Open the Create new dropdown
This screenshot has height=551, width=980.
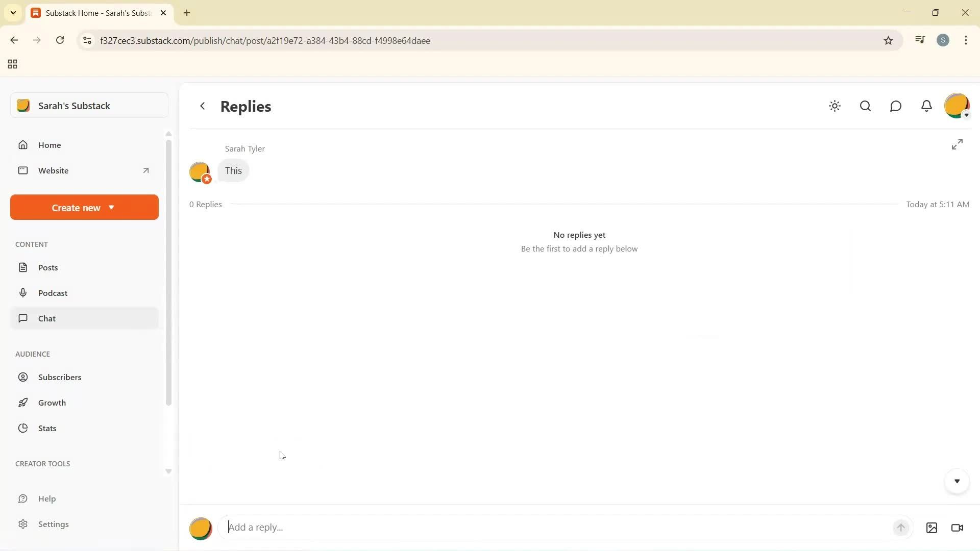coord(84,207)
